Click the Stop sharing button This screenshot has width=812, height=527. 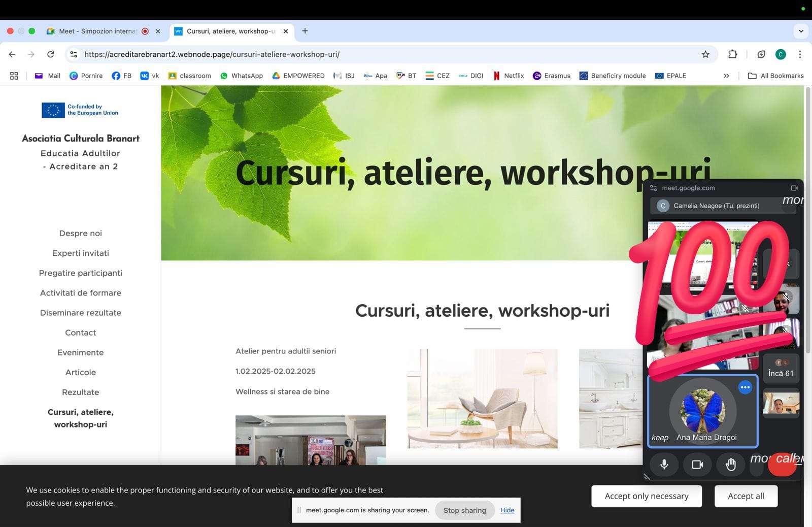click(x=464, y=510)
